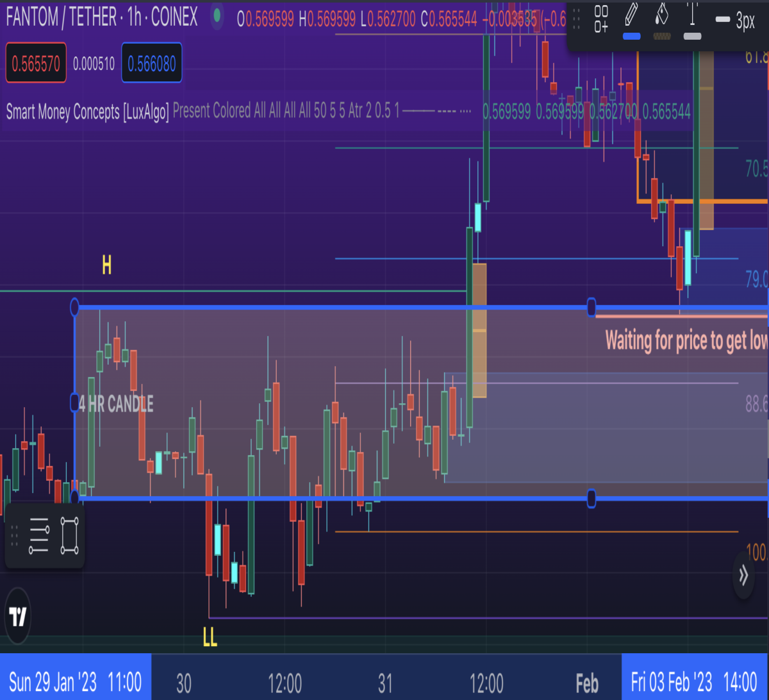Image resolution: width=769 pixels, height=700 pixels.
Task: Click the '4 HR CANDLE' rectangle label
Action: click(x=117, y=404)
